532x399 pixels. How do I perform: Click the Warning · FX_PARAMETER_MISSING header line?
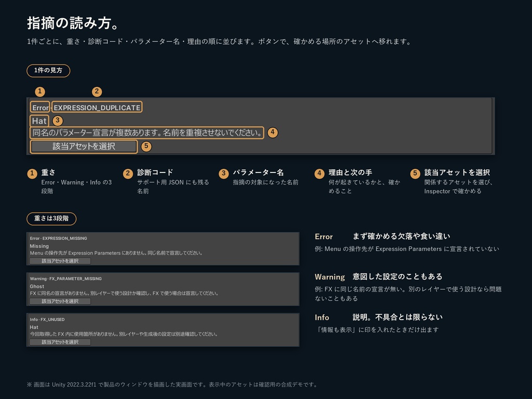click(65, 278)
